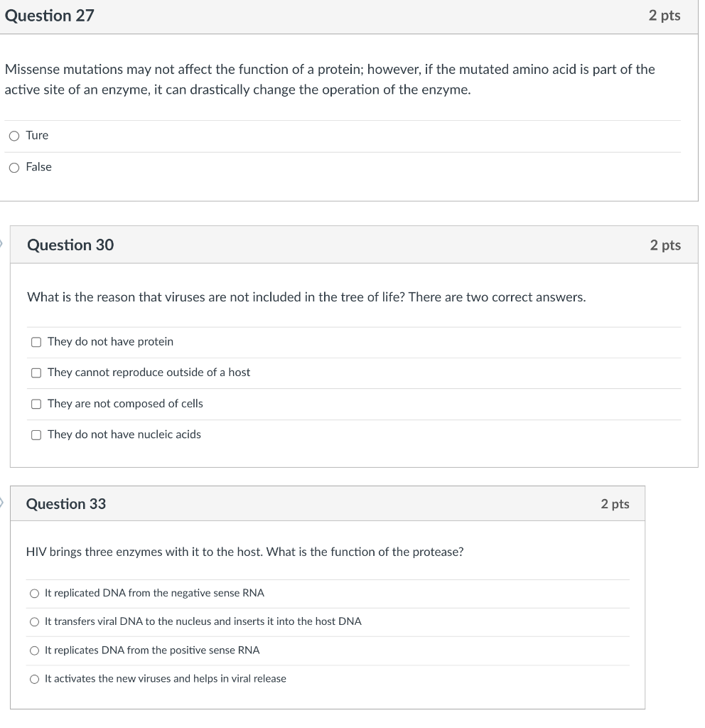
Task: Choose "It transfers viral DNA to the nucleus" option
Action: coord(34,622)
